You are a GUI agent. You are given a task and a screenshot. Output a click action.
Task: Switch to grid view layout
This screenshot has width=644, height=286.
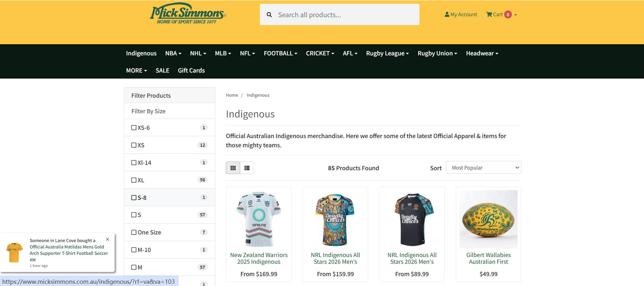(x=233, y=168)
